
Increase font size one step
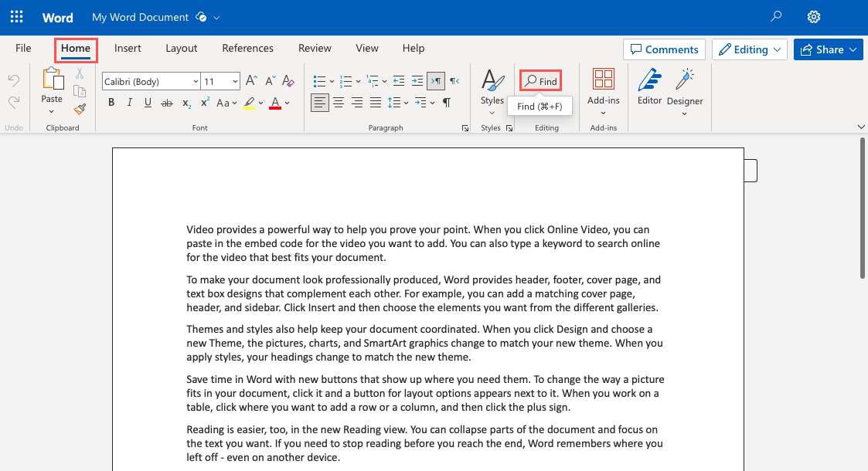pos(250,80)
